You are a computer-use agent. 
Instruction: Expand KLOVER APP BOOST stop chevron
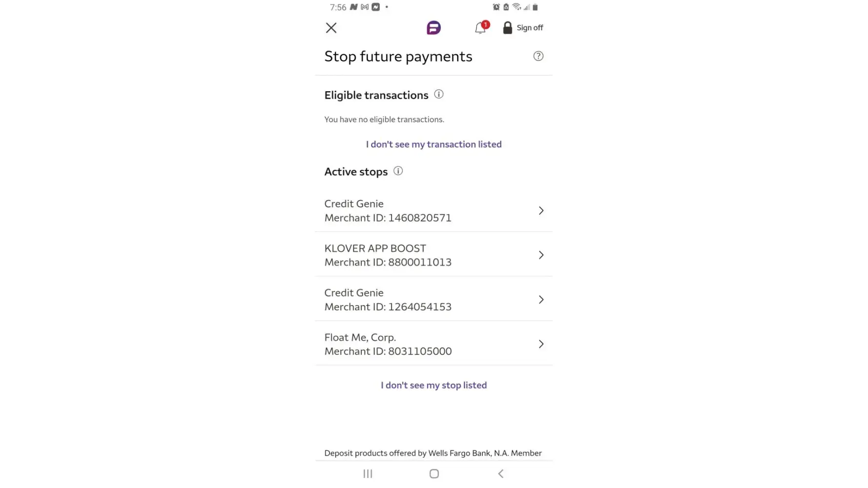point(541,255)
